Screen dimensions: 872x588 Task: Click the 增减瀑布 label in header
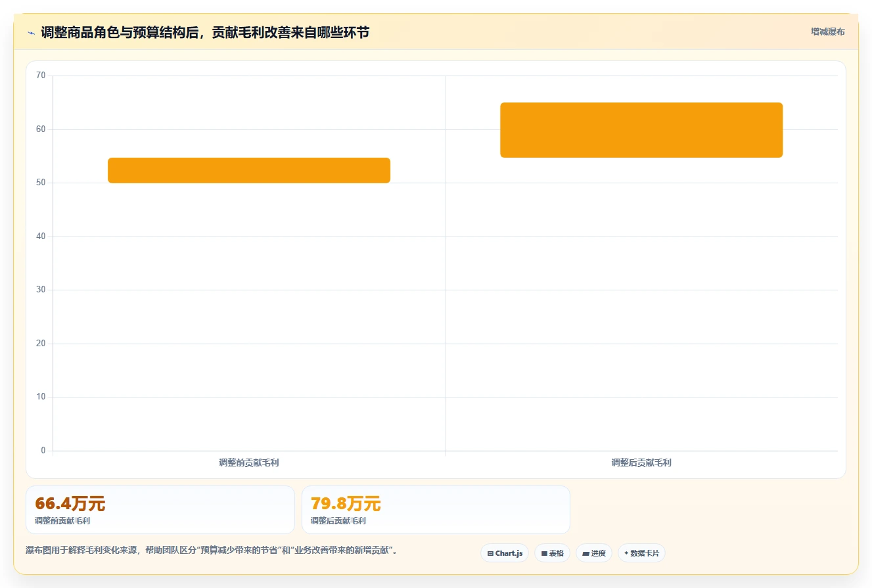point(827,32)
